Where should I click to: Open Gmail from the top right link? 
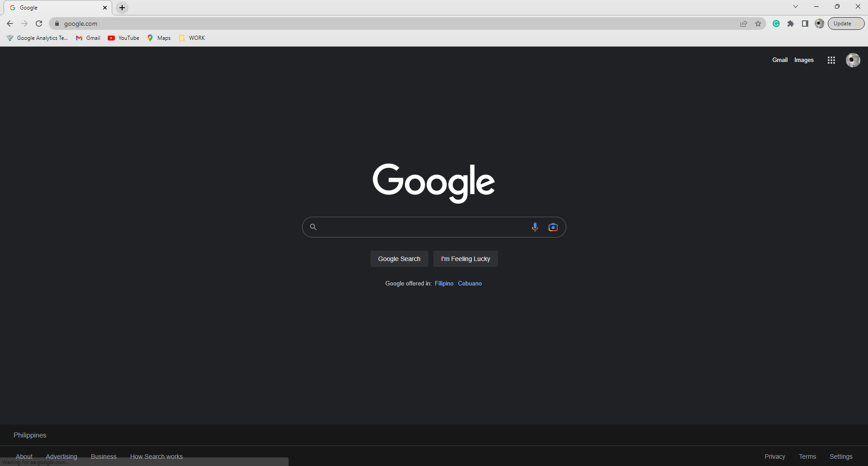[779, 60]
